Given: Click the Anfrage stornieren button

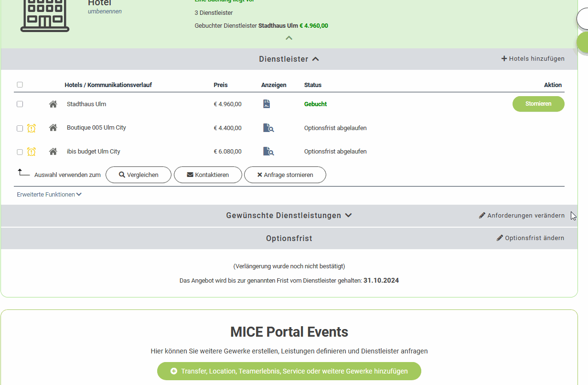Looking at the screenshot, I should click(285, 175).
